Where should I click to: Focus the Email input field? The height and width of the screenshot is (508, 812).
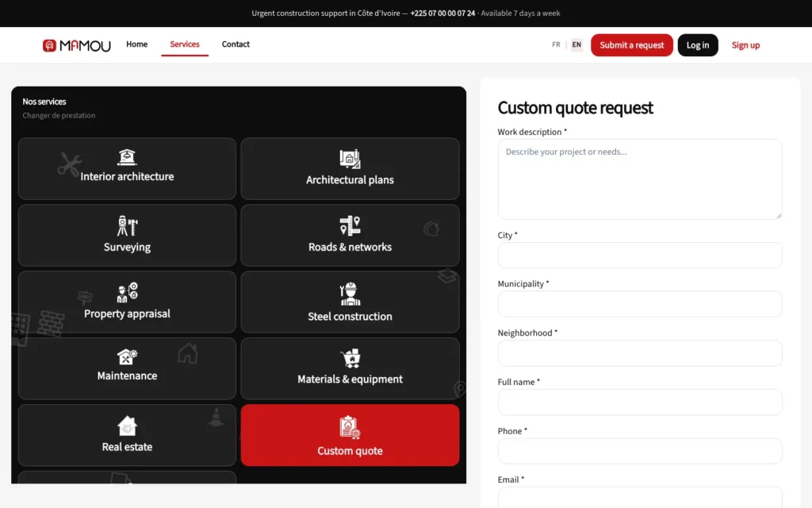click(640, 498)
